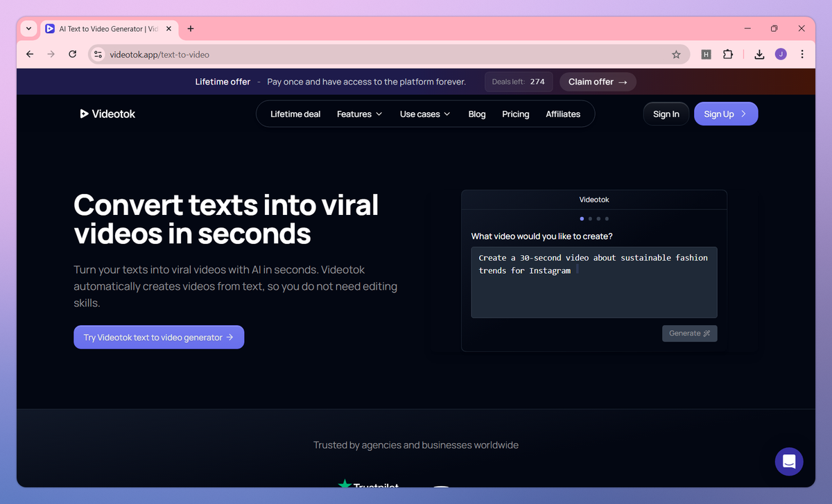Click the Sign Up button
This screenshot has height=504, width=832.
click(726, 114)
